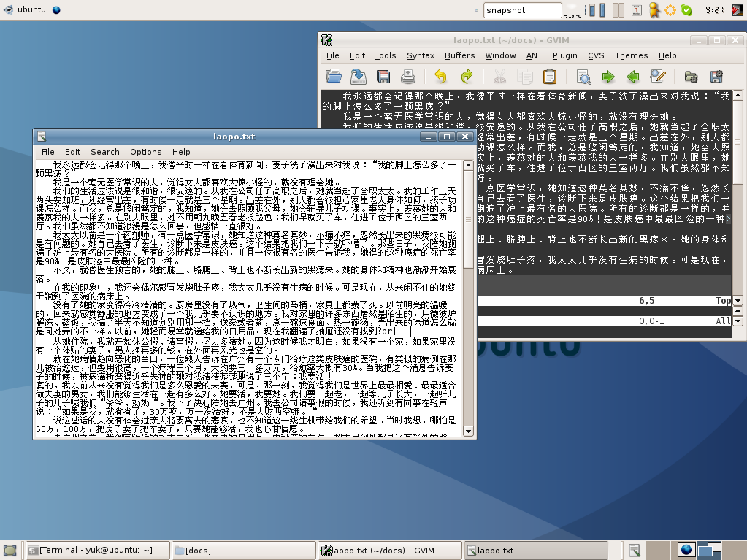Viewport: 747px width, 560px height.
Task: Click the notepad icon in bottom panel tray
Action: [x=635, y=551]
